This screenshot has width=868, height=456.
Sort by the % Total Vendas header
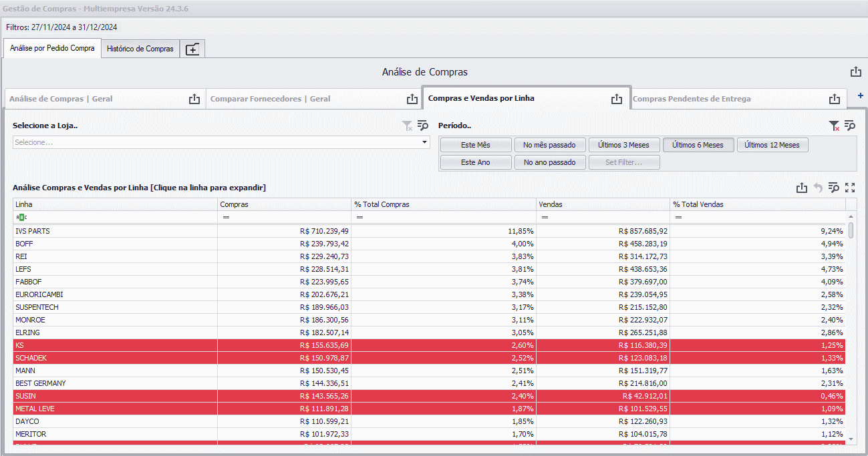pos(758,204)
